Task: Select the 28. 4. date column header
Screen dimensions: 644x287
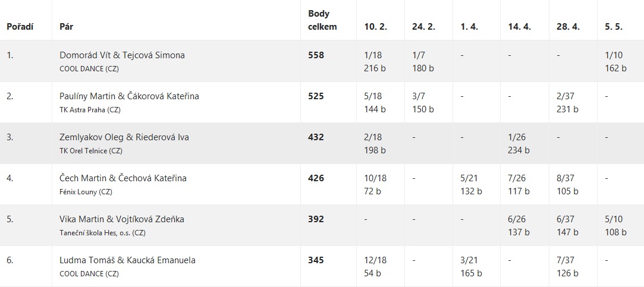Action: tap(568, 27)
